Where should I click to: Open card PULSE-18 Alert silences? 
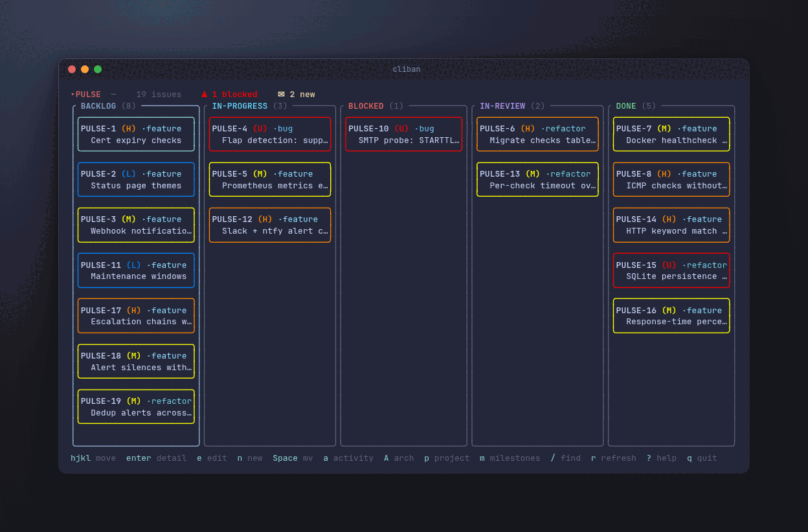(x=136, y=361)
